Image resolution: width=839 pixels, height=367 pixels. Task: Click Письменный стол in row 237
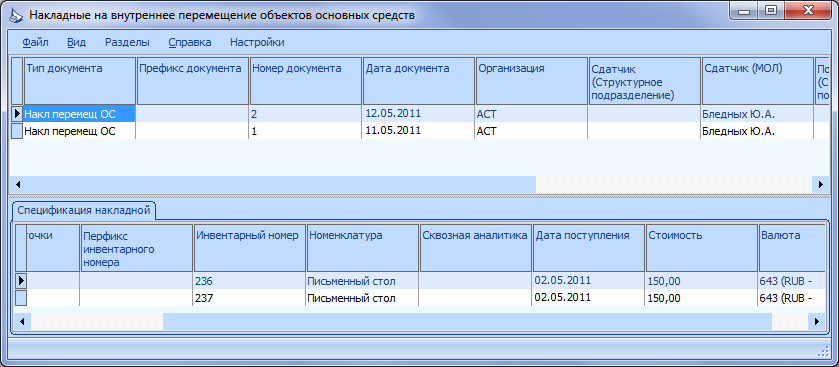(363, 297)
